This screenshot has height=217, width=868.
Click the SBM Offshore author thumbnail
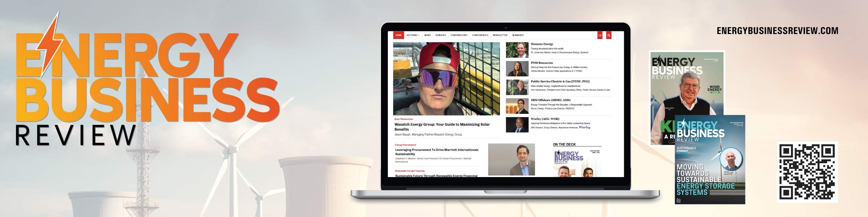517,106
